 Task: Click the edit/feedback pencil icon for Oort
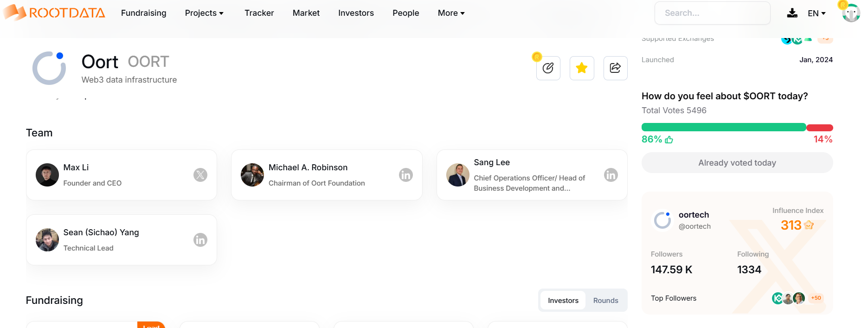tap(548, 68)
